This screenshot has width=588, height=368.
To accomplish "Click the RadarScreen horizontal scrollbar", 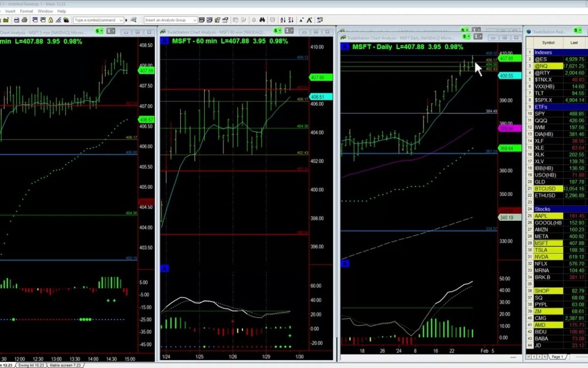I will click(x=577, y=357).
